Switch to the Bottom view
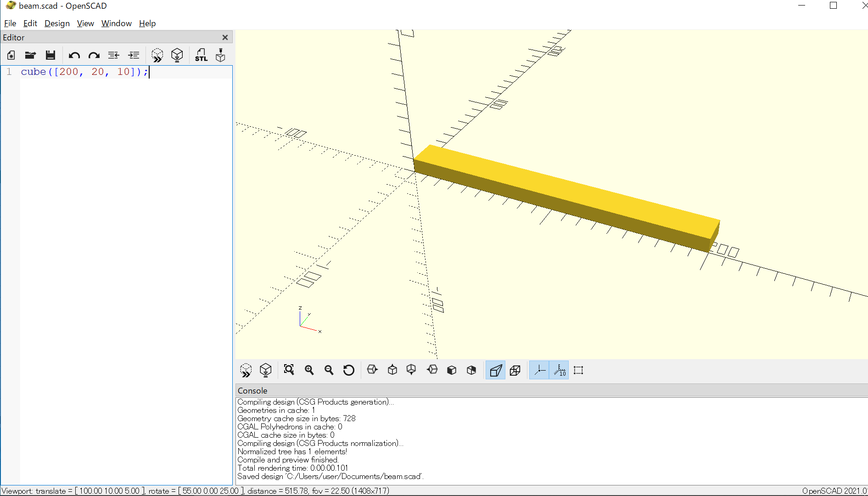Screen dimensions: 868x496 click(x=411, y=370)
